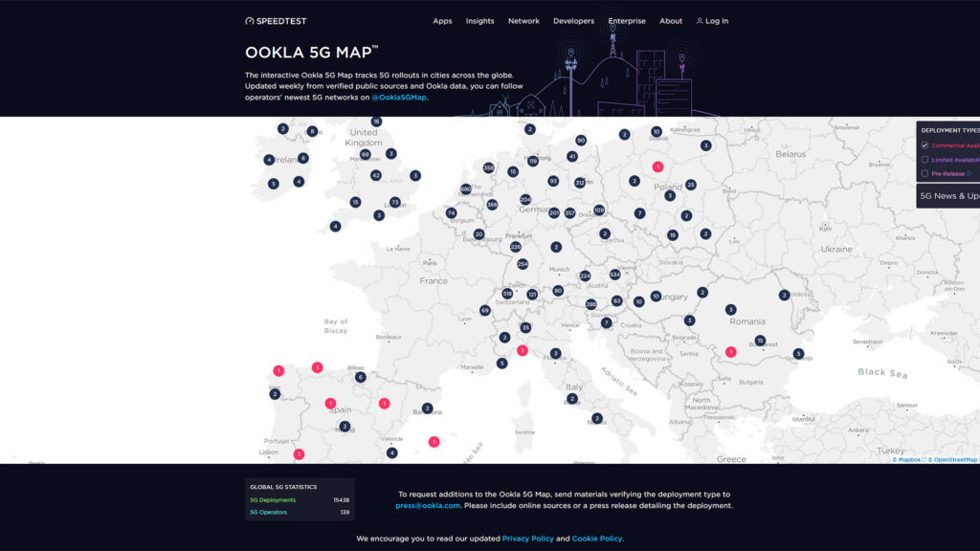Select the 73 cluster marker over London
The height and width of the screenshot is (551, 980).
[x=395, y=203]
